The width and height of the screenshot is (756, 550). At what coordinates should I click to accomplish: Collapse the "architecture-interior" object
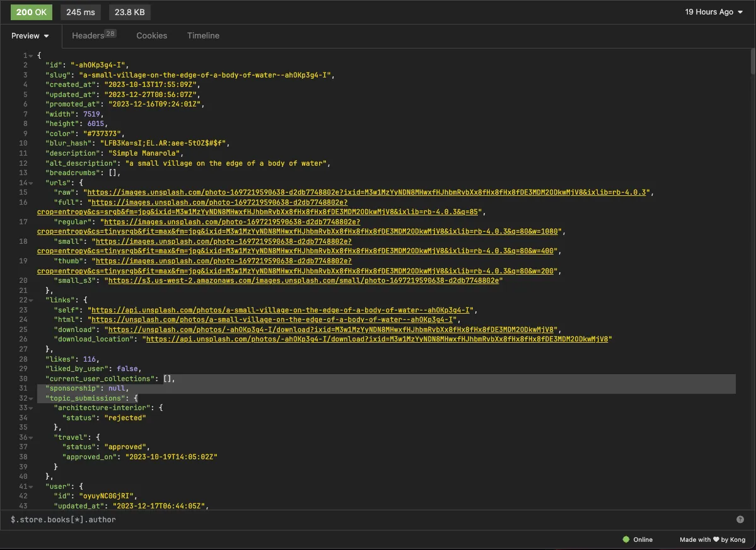click(x=31, y=408)
